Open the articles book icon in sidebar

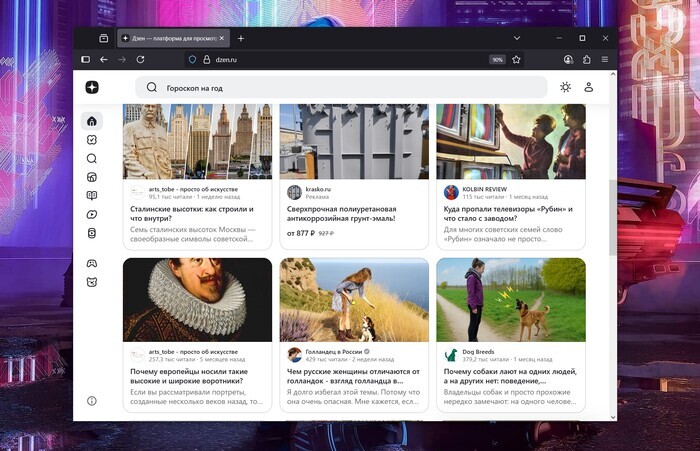pyautogui.click(x=92, y=196)
